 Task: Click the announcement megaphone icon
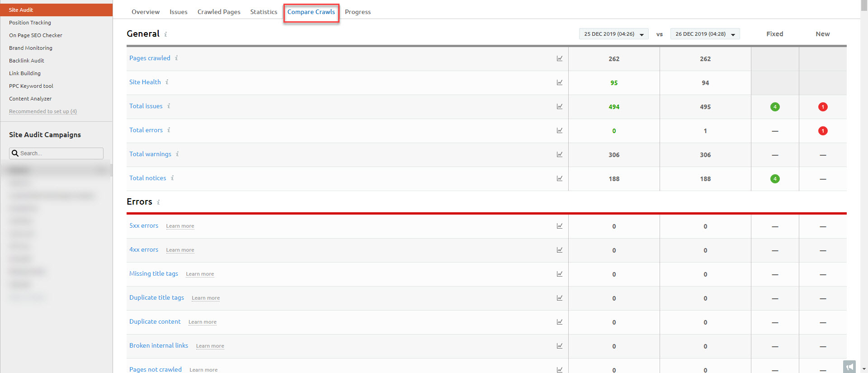pyautogui.click(x=849, y=366)
